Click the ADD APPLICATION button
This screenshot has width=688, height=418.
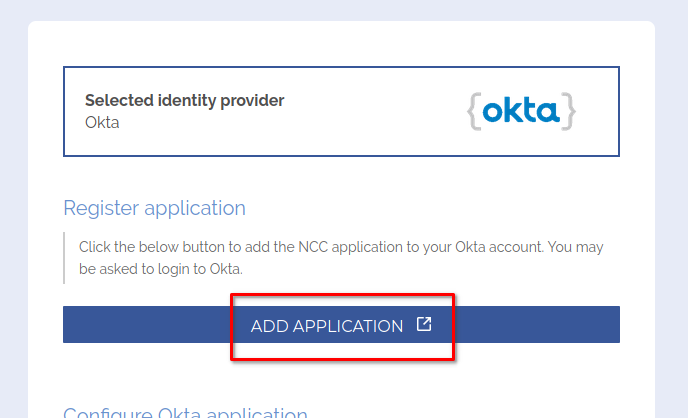(x=327, y=326)
